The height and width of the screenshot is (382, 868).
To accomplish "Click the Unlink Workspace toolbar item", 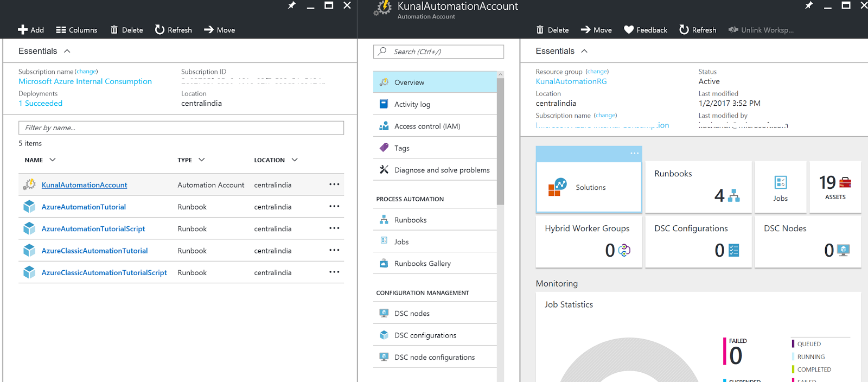I will tap(761, 30).
